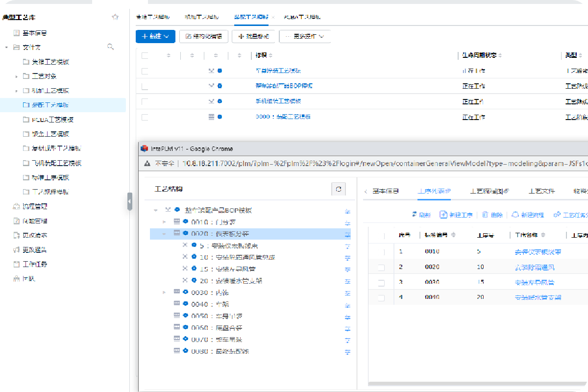The width and height of the screenshot is (588, 392).
Task: Collapse the left sidebar using splitter handle
Action: pos(129,201)
